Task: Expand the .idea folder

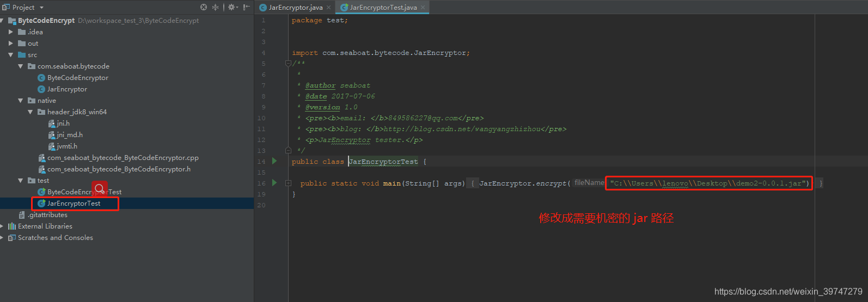Action: (11, 32)
